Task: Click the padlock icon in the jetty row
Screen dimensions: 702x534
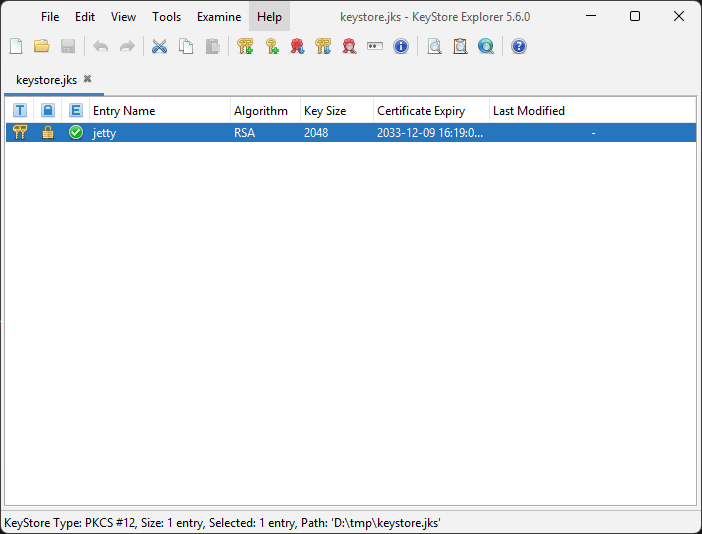Action: (48, 132)
